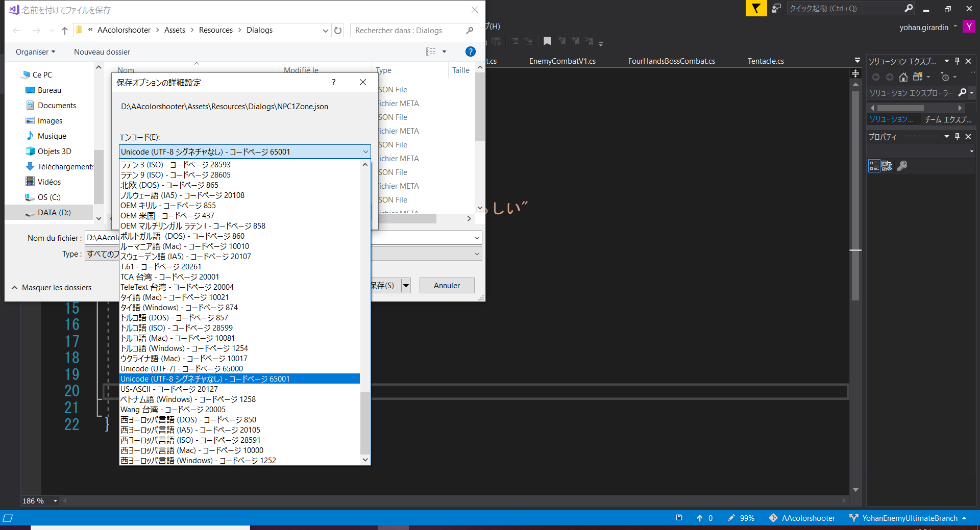Click the Y account avatar
The height and width of the screenshot is (530, 980).
click(x=969, y=27)
